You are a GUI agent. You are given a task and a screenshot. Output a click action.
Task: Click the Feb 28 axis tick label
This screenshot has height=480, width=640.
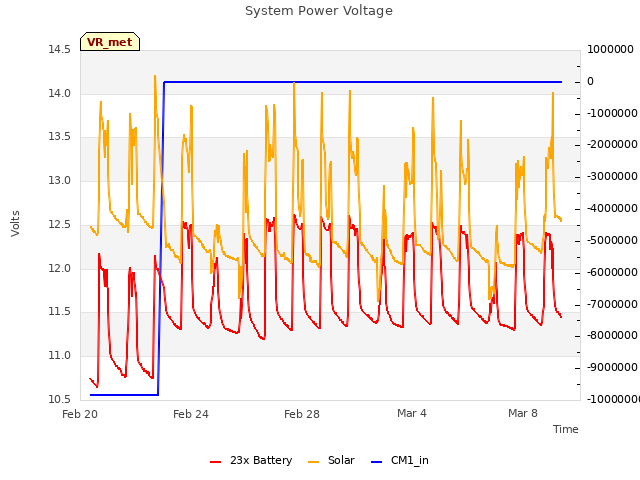point(302,414)
